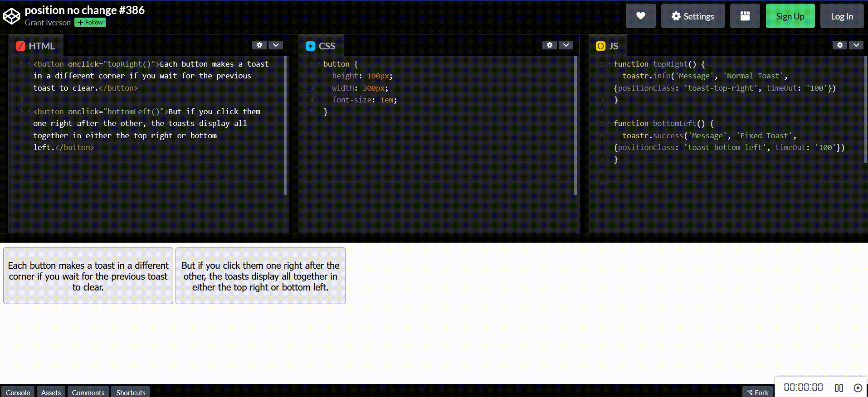Click the CSS editor vertical scrollbar
The image size is (868, 397).
coord(575,125)
